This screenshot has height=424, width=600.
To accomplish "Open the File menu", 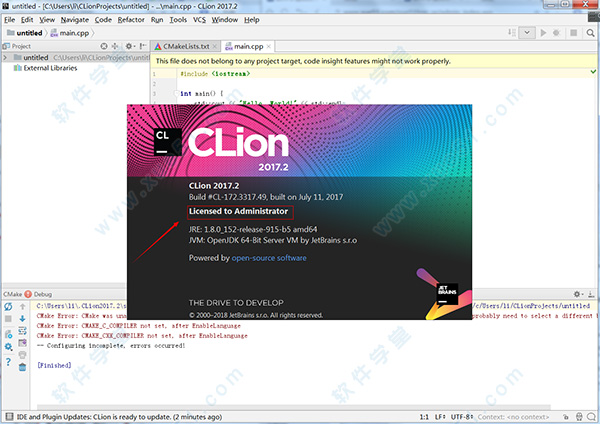I will point(10,20).
